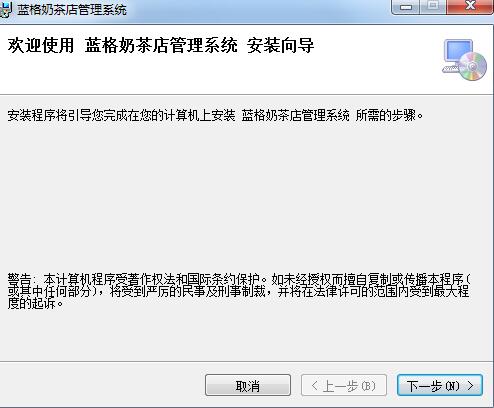Open the installer's title bar system icon
The width and height of the screenshot is (494, 408).
pyautogui.click(x=6, y=9)
